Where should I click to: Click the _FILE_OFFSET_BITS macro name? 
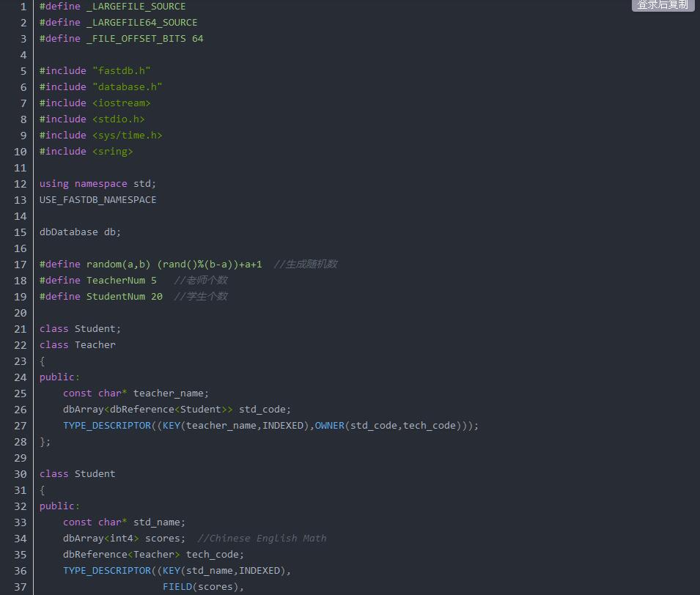136,39
